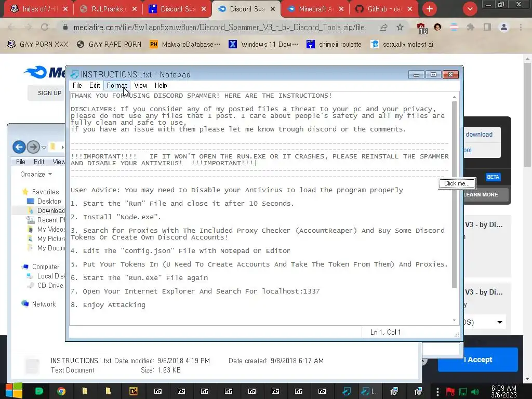The height and width of the screenshot is (399, 532).
Task: Switch to Chrome from the taskbar
Action: pyautogui.click(x=61, y=391)
